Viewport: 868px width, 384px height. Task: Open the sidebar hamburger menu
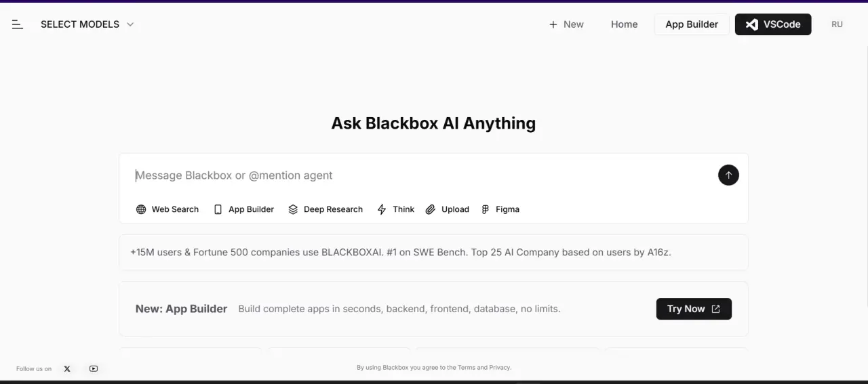click(x=18, y=24)
